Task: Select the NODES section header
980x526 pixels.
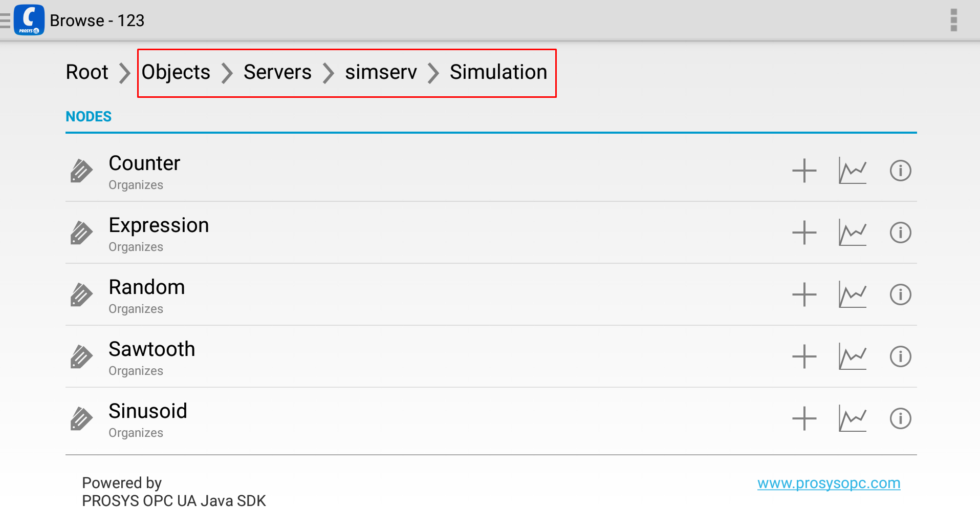Action: (89, 116)
